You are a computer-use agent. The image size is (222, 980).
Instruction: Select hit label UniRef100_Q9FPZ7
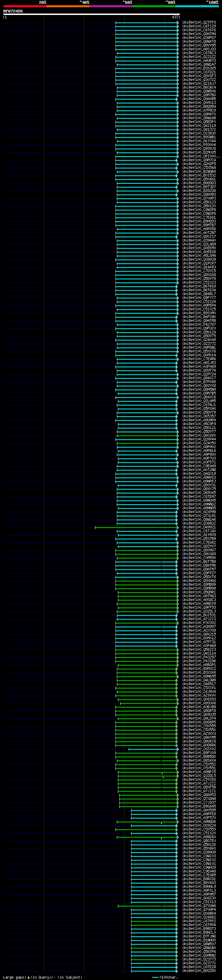[199, 573]
